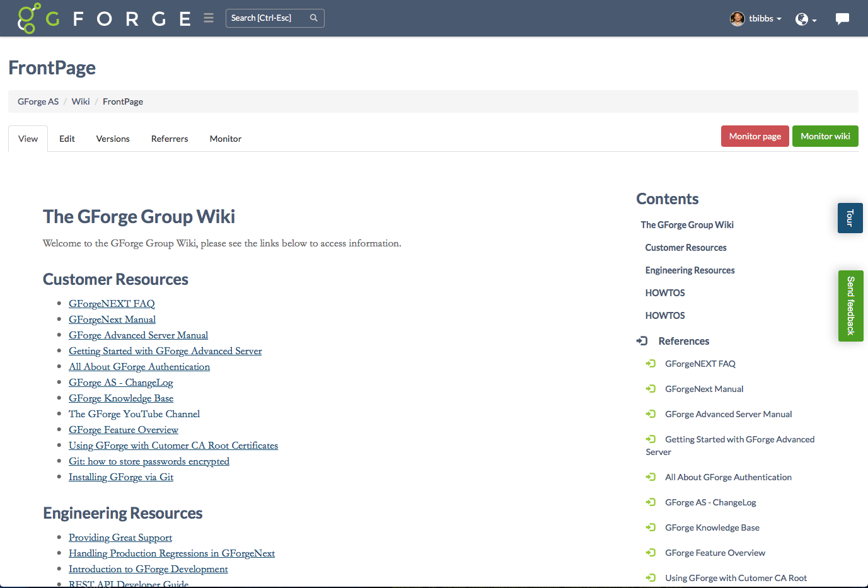Click the external link icon beside References
Image resolution: width=868 pixels, height=588 pixels.
641,340
